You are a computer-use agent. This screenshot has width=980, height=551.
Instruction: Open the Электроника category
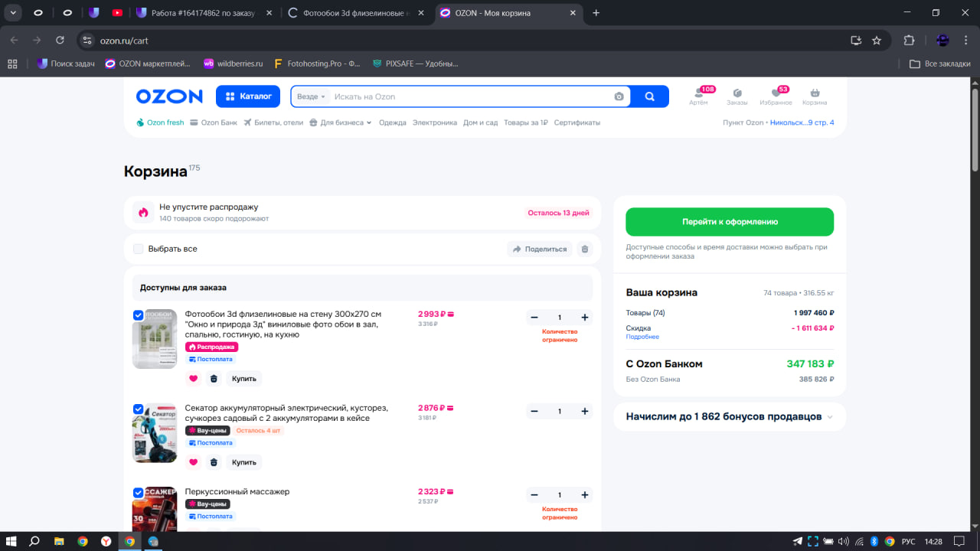(x=435, y=122)
